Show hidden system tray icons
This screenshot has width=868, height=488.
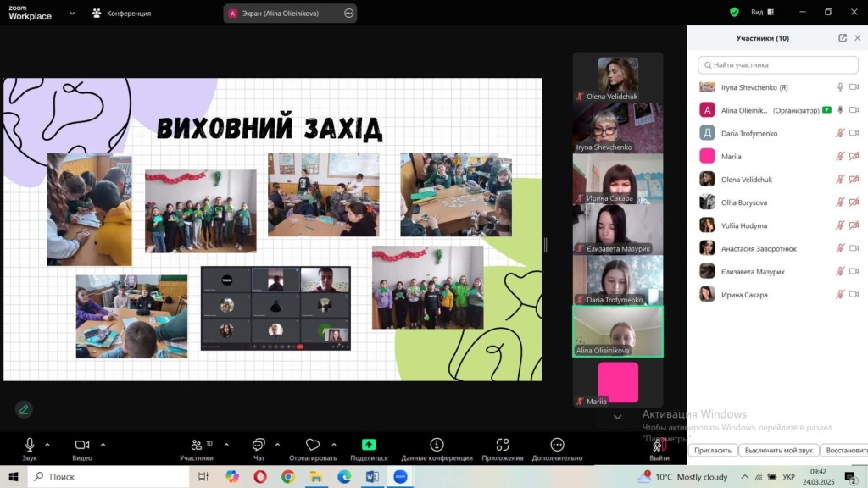tap(744, 476)
